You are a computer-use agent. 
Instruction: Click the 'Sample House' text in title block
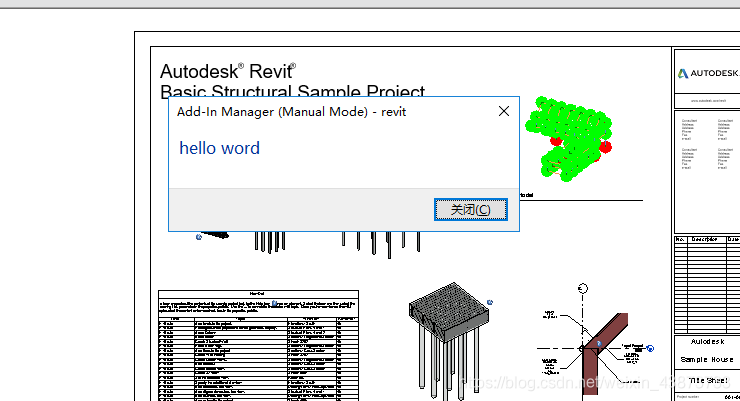tap(706, 359)
